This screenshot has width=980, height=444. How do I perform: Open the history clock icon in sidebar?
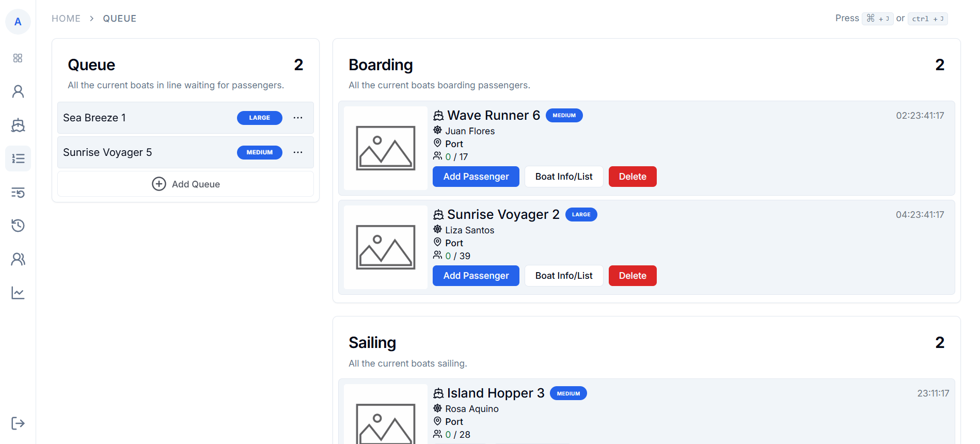click(x=18, y=226)
